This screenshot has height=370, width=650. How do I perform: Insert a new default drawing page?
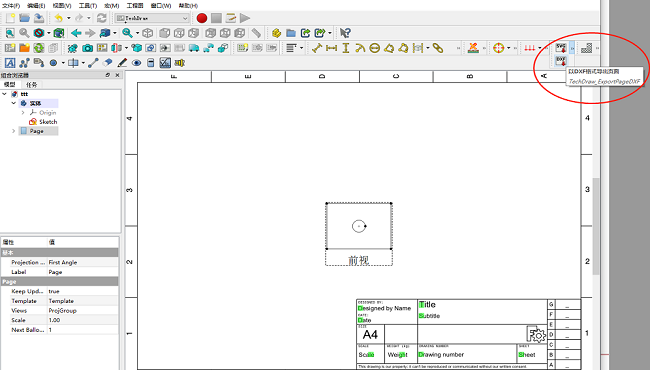pyautogui.click(x=10, y=48)
